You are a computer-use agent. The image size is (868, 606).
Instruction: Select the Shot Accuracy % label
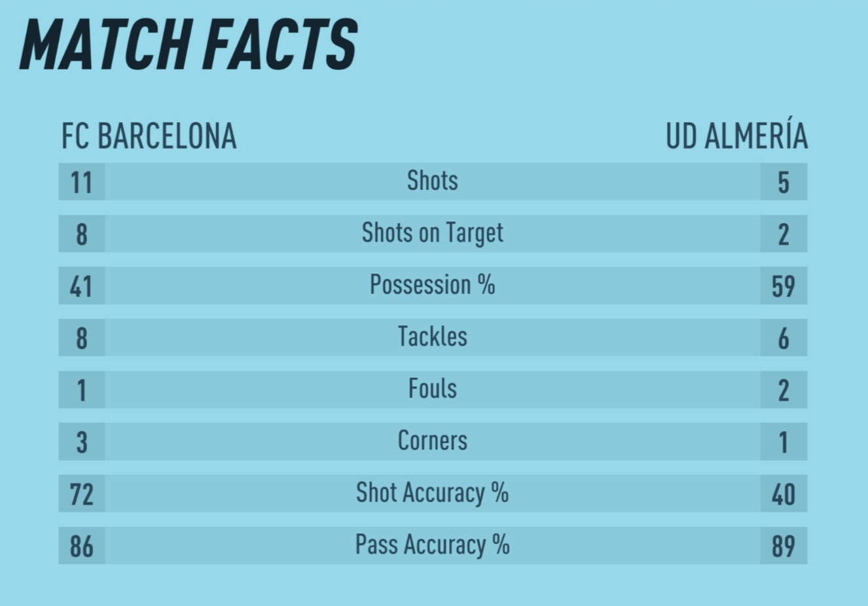pyautogui.click(x=432, y=493)
